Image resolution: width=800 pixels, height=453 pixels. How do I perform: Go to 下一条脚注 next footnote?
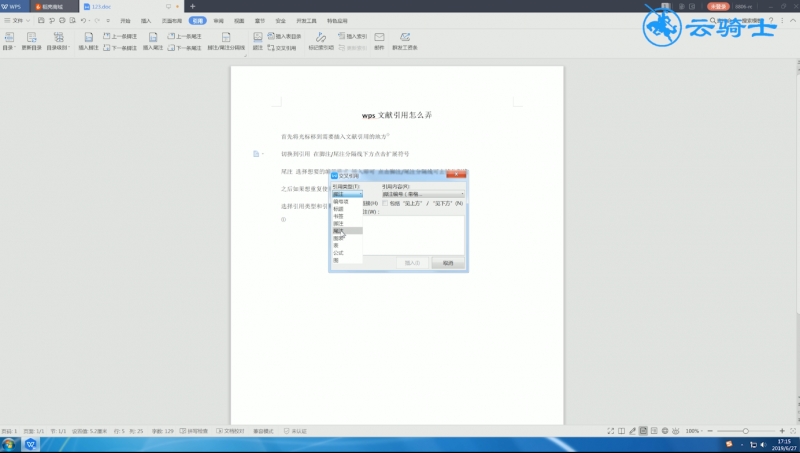pos(120,47)
